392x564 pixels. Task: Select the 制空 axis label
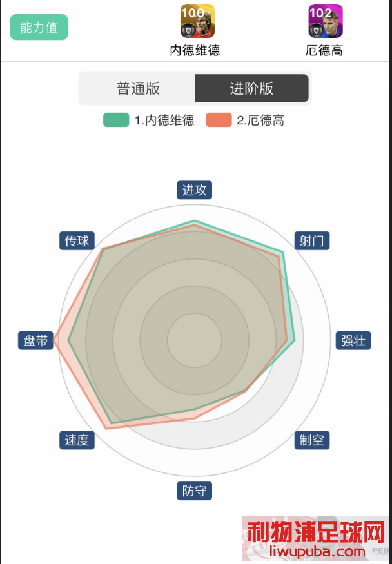coord(312,440)
